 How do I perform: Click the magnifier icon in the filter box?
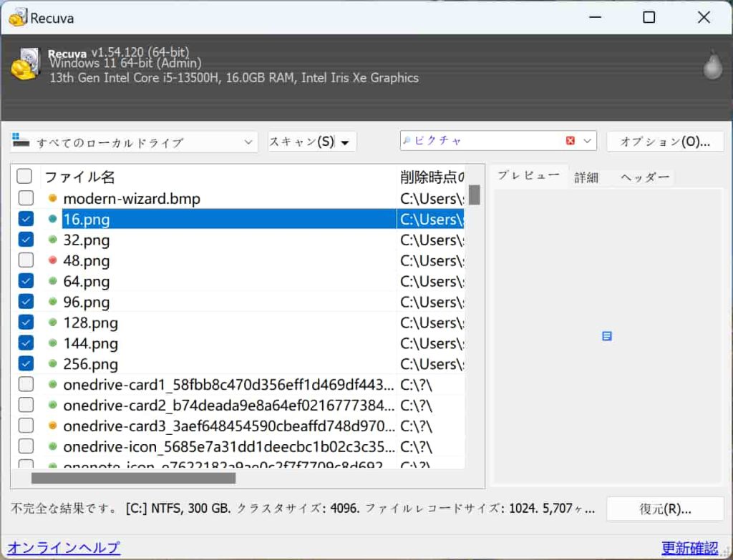click(407, 140)
